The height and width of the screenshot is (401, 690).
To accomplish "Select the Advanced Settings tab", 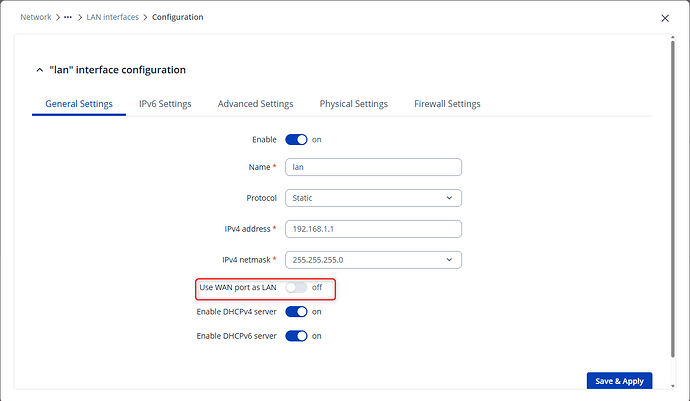I will [x=255, y=104].
